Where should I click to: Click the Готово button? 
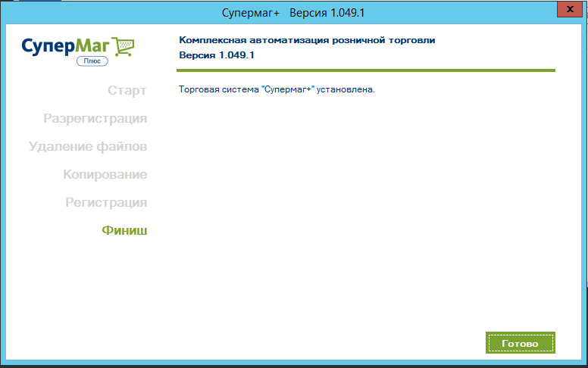tap(520, 342)
